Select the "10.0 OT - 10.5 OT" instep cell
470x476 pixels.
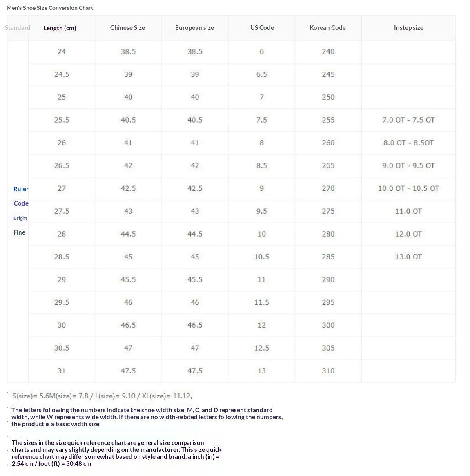(408, 188)
